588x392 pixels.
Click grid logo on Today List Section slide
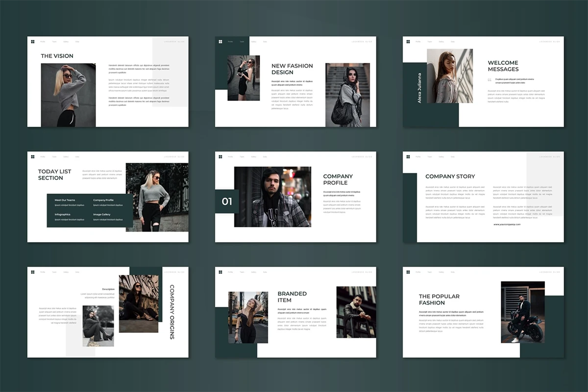33,157
